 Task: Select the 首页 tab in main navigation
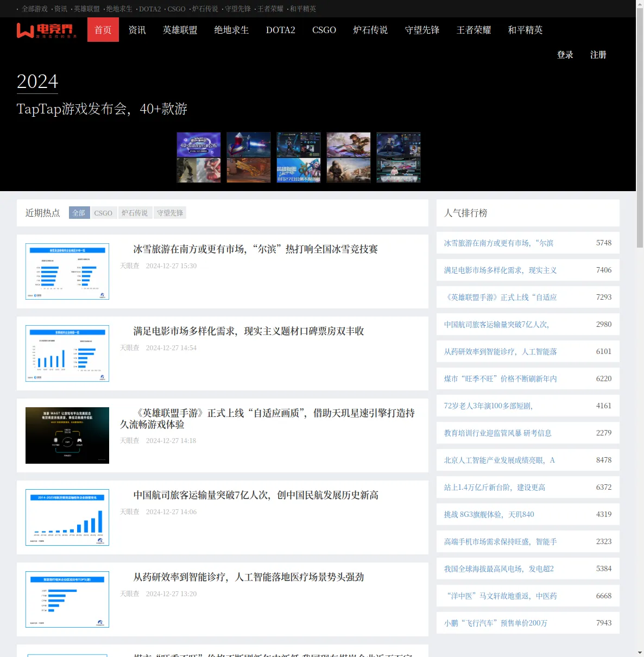click(103, 30)
